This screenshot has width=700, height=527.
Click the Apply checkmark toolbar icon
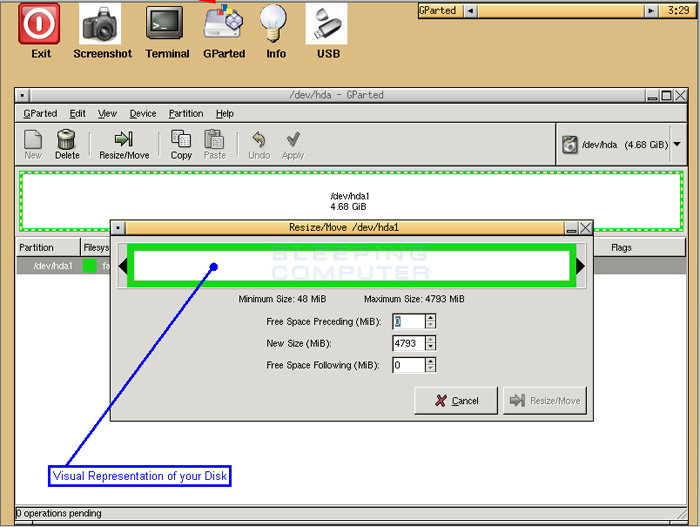click(293, 145)
